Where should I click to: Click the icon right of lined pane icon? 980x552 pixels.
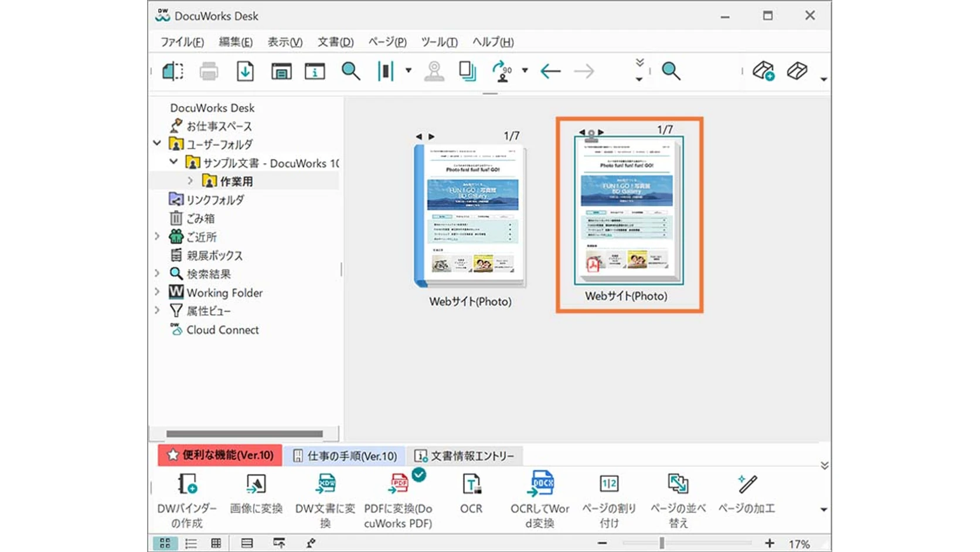[279, 543]
